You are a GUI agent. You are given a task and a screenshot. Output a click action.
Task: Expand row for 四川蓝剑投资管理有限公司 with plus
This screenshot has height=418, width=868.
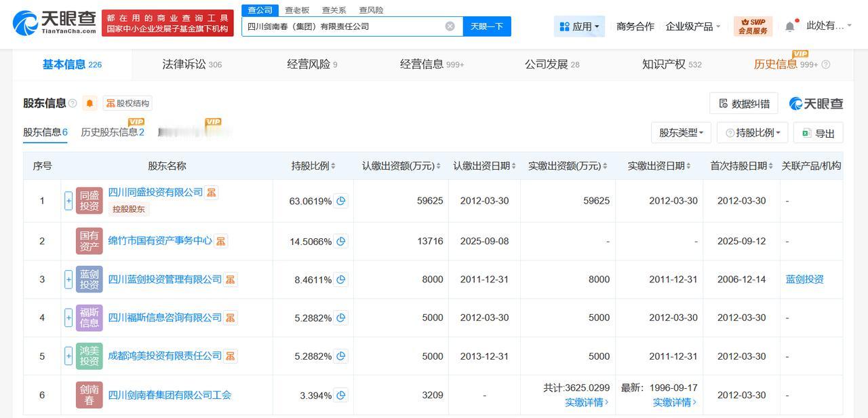tap(68, 280)
